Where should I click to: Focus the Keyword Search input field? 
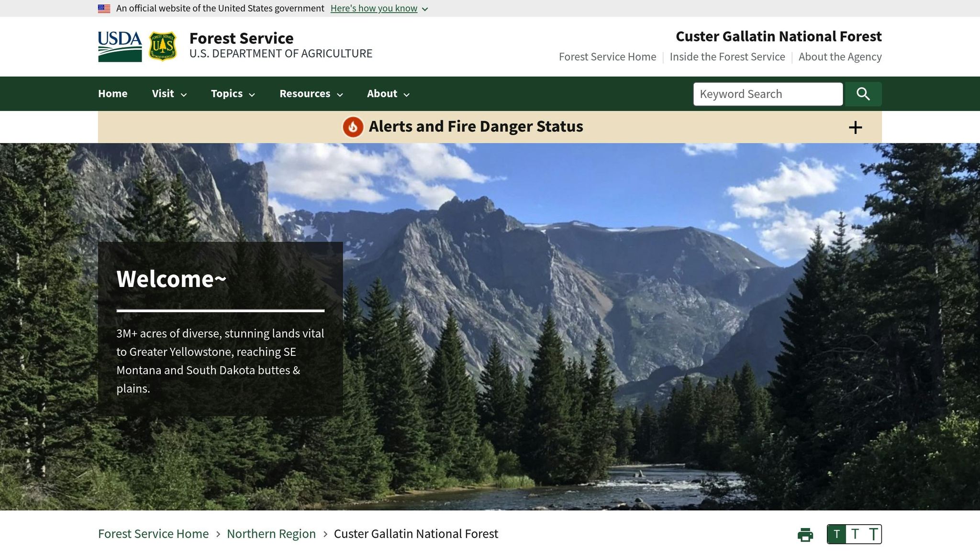(768, 94)
